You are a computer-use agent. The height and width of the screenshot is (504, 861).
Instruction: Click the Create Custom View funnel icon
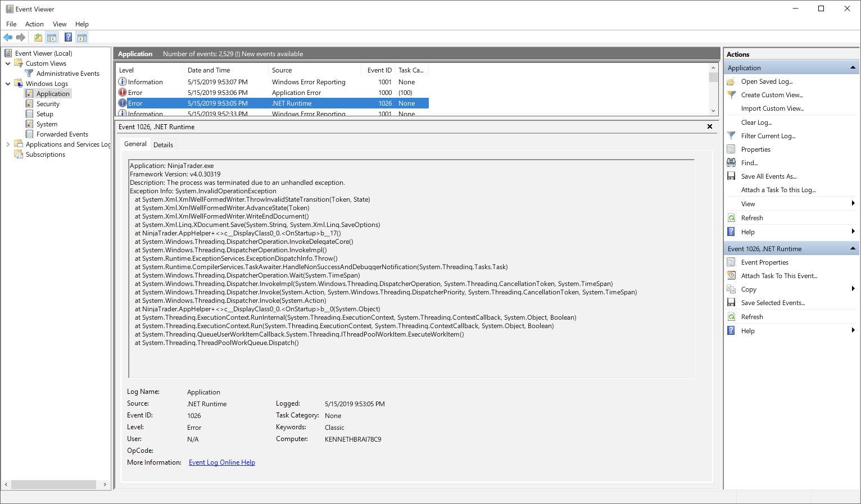point(731,95)
